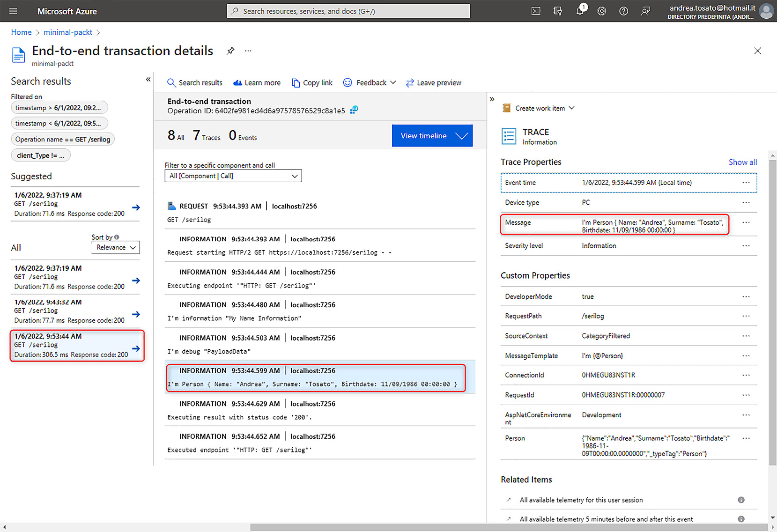Pin the End-to-end transaction details blade
This screenshot has height=532, width=777.
(x=230, y=51)
